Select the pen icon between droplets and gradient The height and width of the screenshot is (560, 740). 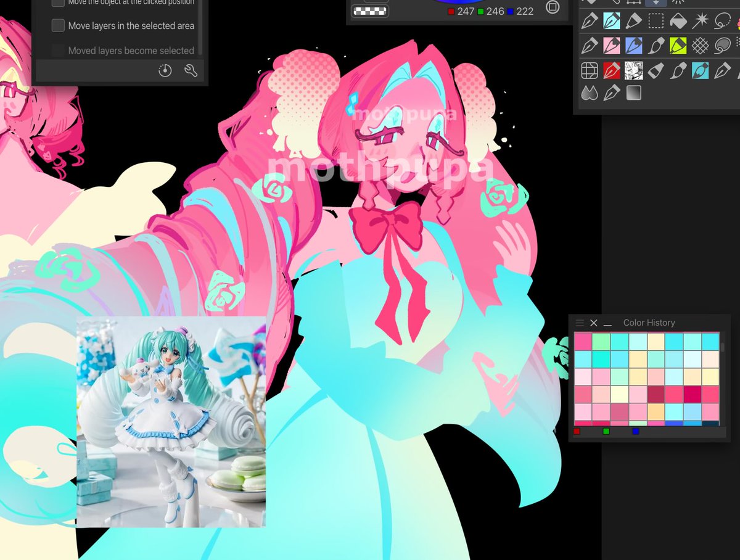click(x=611, y=93)
